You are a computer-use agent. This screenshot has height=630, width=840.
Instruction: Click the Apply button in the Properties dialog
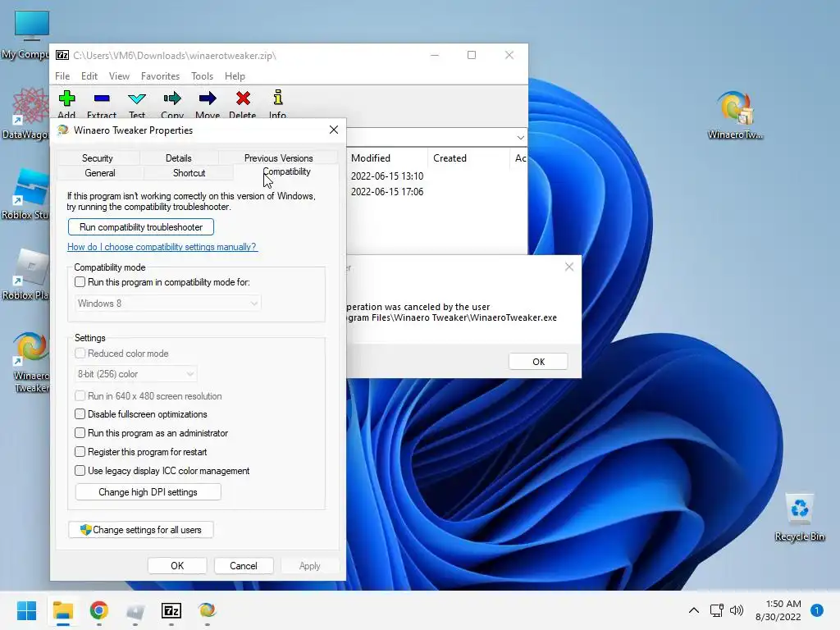point(309,566)
